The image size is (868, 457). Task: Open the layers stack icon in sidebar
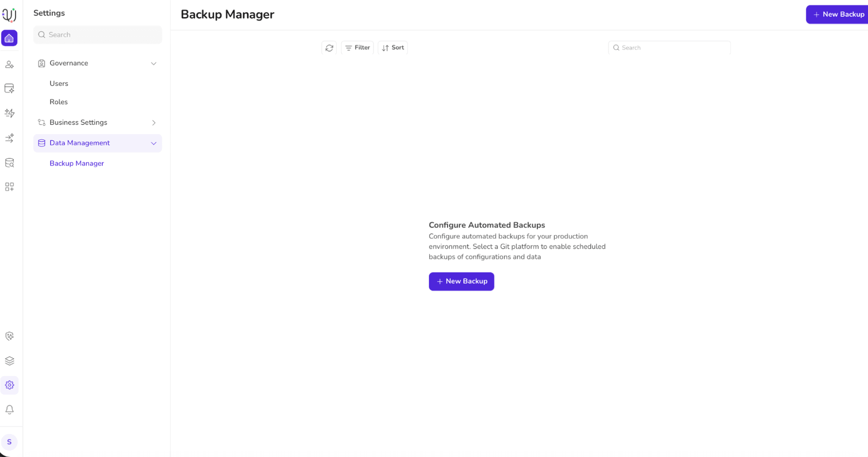click(x=9, y=361)
